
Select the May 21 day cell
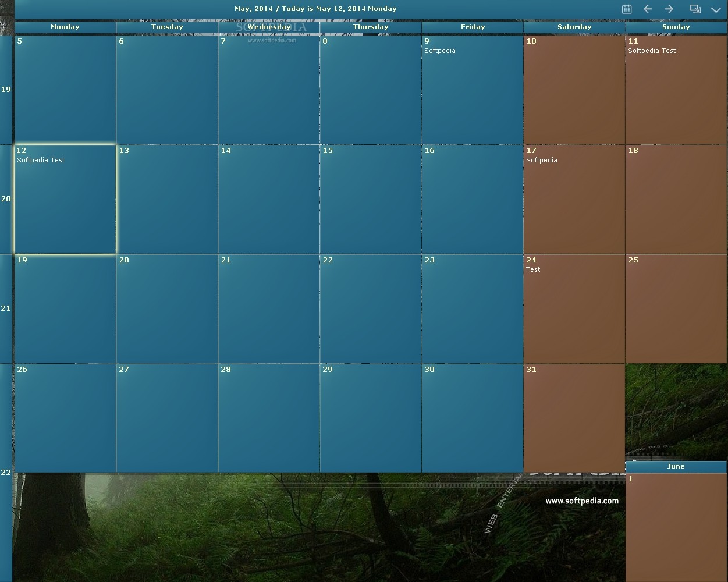click(269, 308)
